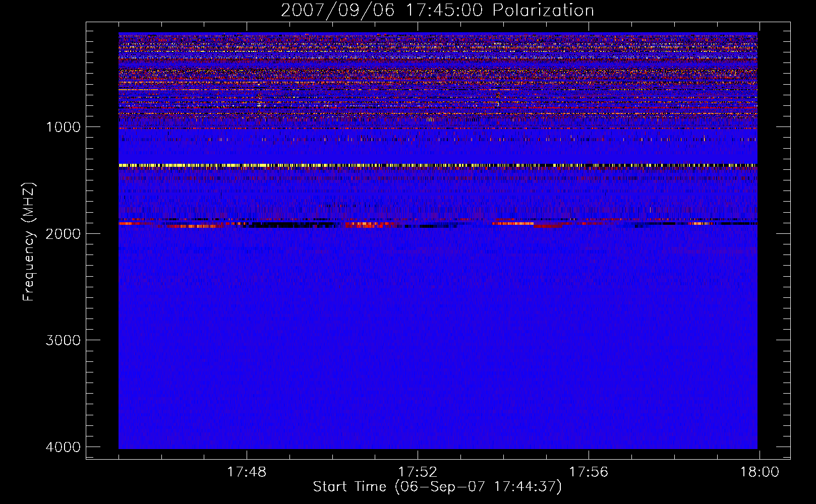Click the plot title '2007/09/06 17:45:00 Polarization'

pyautogui.click(x=437, y=10)
